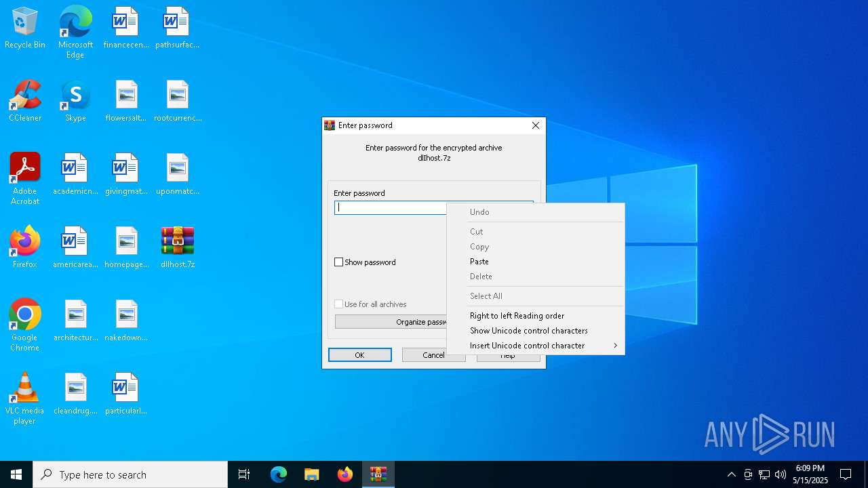The image size is (868, 488).
Task: Click OK in the password dialog
Action: click(360, 355)
